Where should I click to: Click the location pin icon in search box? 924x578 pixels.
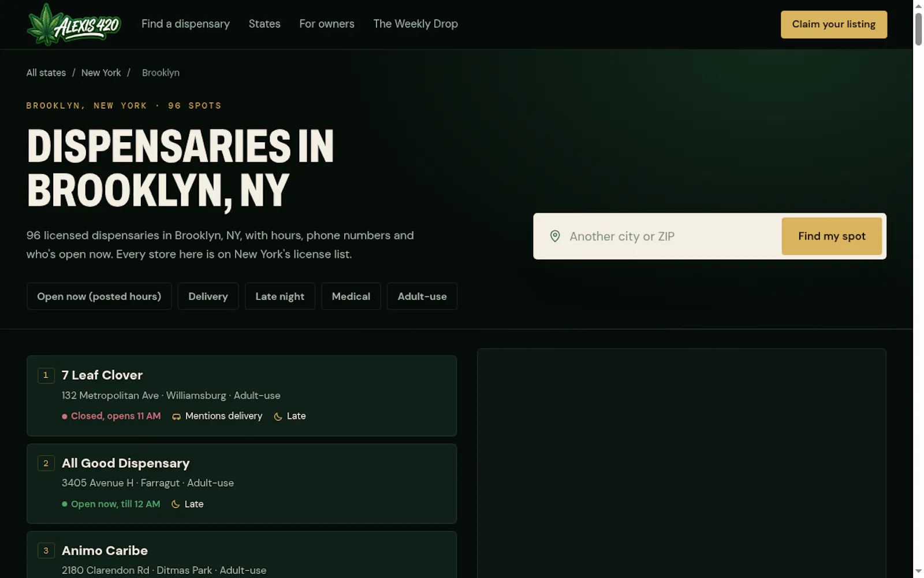coord(555,236)
